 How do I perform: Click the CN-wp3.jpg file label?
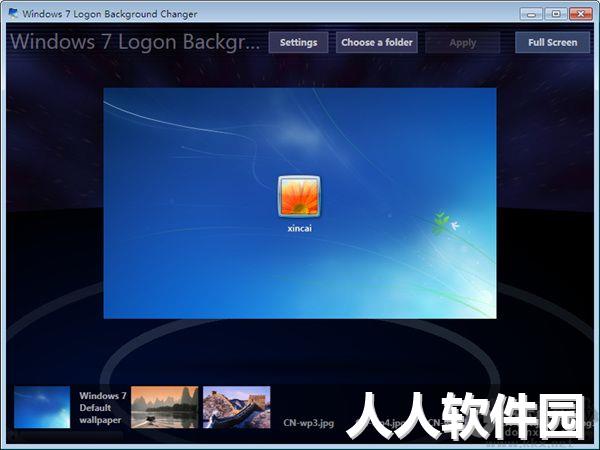point(308,423)
